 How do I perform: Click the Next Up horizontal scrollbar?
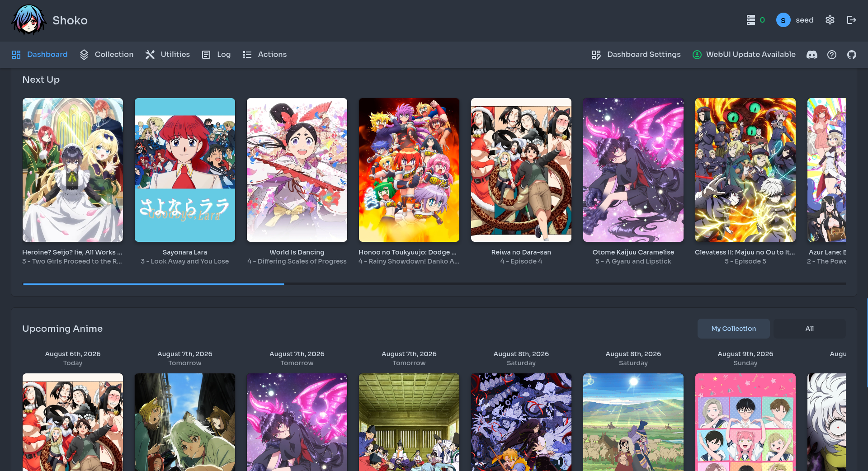pos(153,284)
